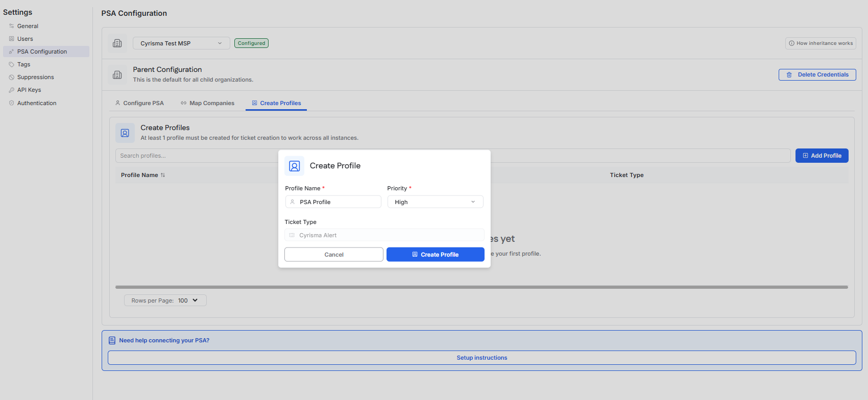Viewport: 868px width, 400px height.
Task: Click the Profile Name input in dialog
Action: tap(333, 202)
